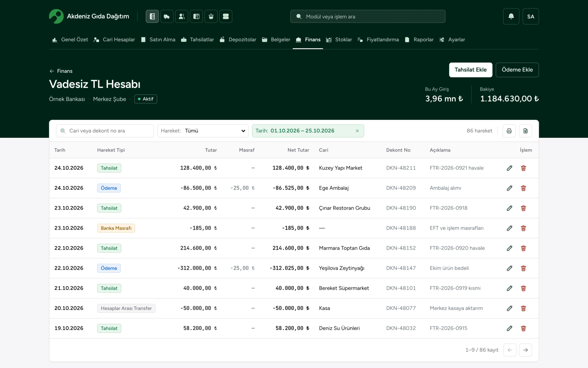Open the server/storage module icon
The image size is (588, 368).
(226, 16)
